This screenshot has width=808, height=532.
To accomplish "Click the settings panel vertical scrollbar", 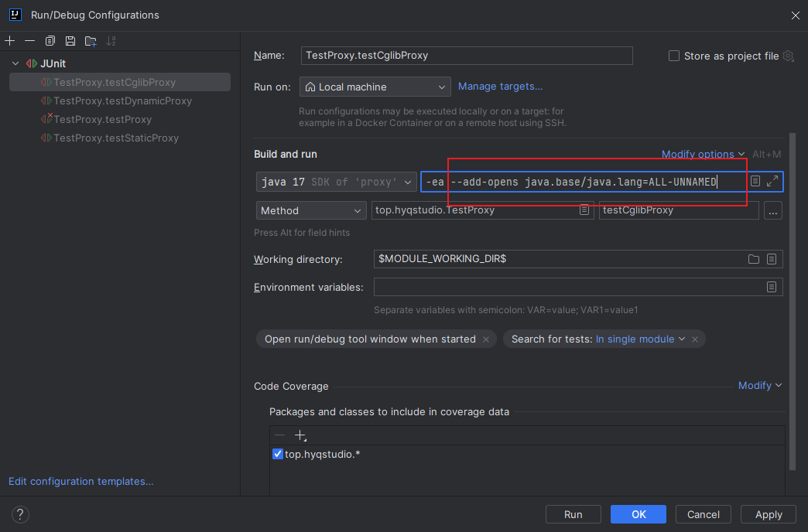I will pyautogui.click(x=793, y=302).
